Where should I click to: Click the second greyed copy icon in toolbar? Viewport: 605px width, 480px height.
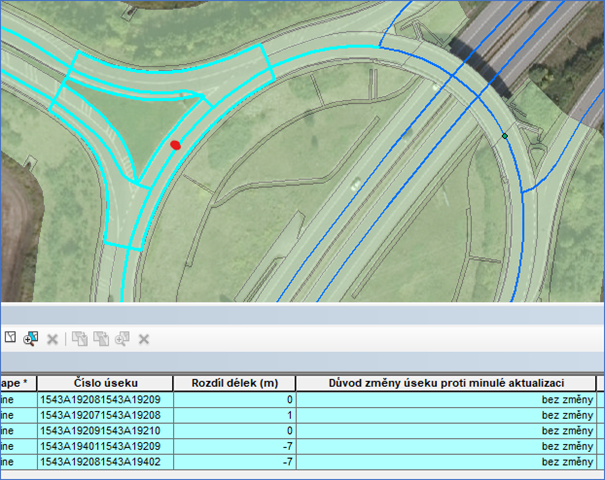click(x=101, y=339)
